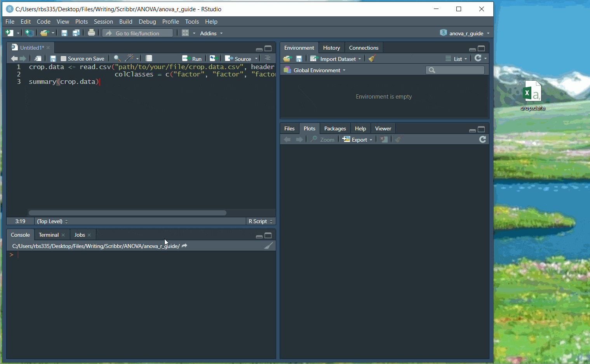This screenshot has height=364, width=590.
Task: Clear environment objects with broom icon
Action: [372, 59]
